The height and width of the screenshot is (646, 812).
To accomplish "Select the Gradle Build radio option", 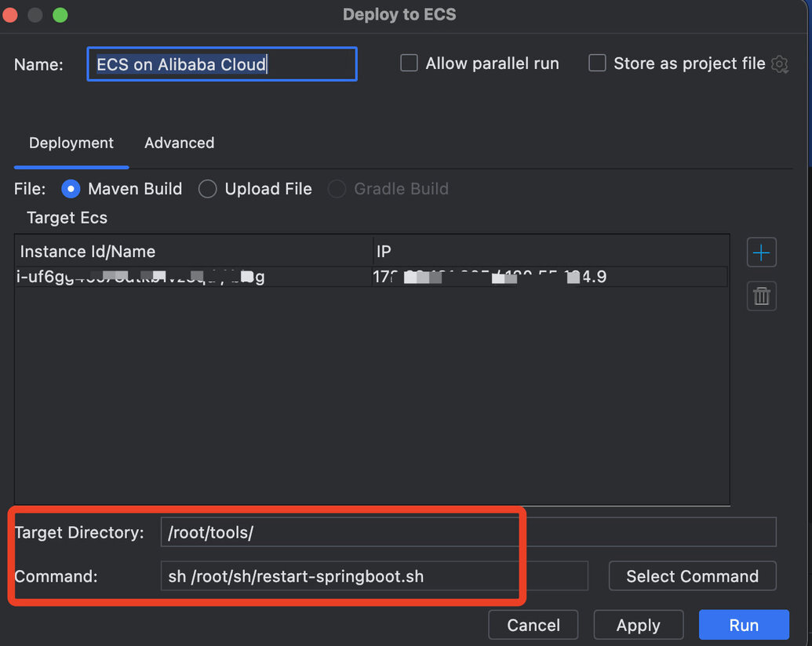I will click(x=337, y=189).
